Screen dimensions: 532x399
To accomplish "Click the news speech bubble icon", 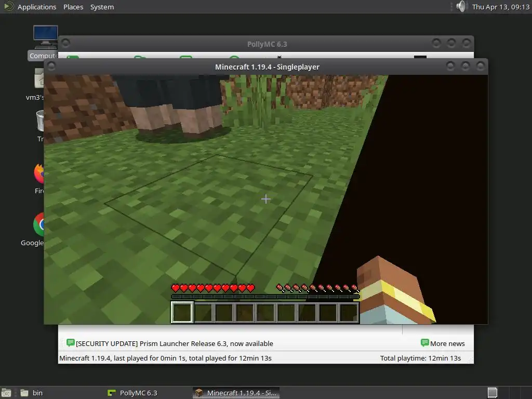I will [71, 343].
